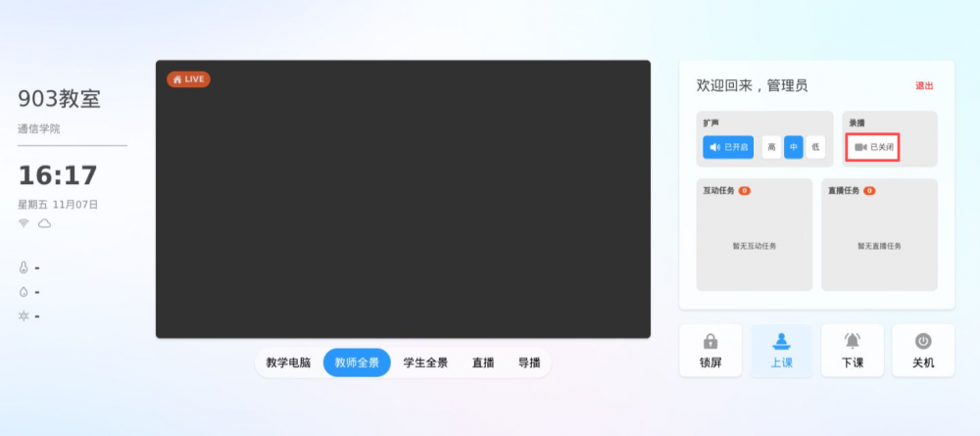980x436 pixels.
Task: Click the 锁屏 lock screen button
Action: pos(710,350)
